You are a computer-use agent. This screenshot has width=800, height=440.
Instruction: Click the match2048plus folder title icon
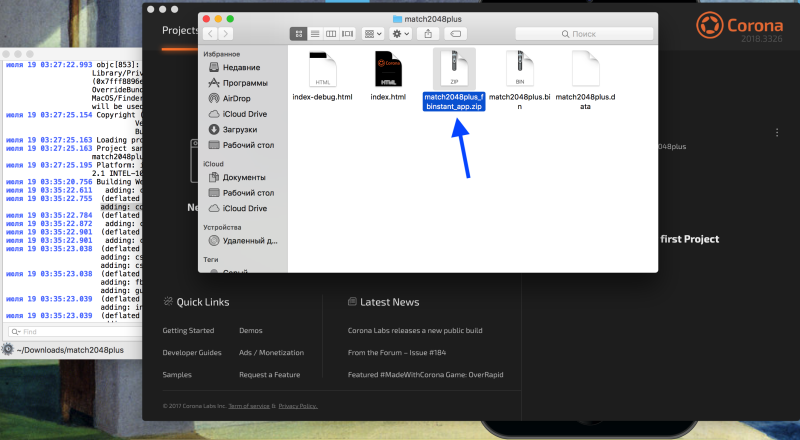click(x=397, y=19)
